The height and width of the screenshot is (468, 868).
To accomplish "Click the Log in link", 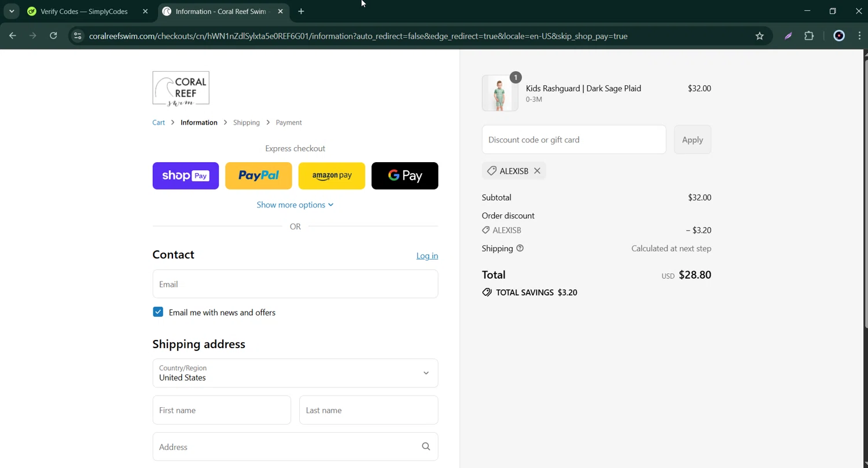I will 427,255.
